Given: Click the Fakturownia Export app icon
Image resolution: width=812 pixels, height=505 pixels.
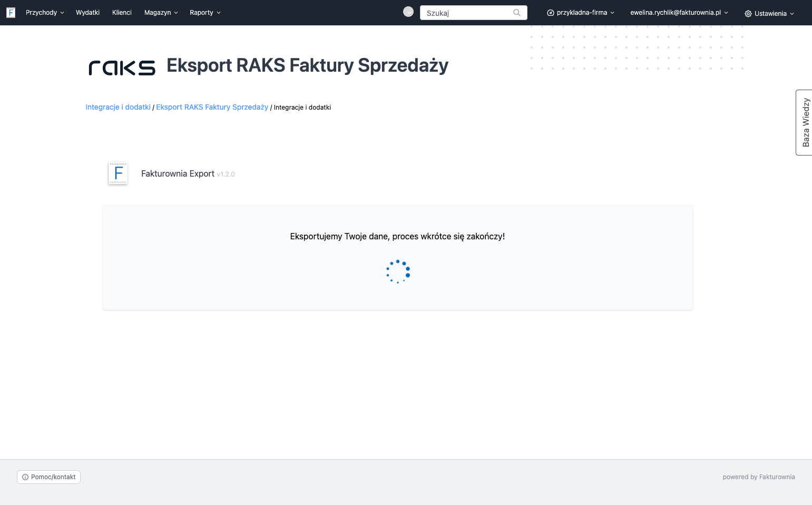Looking at the screenshot, I should coord(118,173).
